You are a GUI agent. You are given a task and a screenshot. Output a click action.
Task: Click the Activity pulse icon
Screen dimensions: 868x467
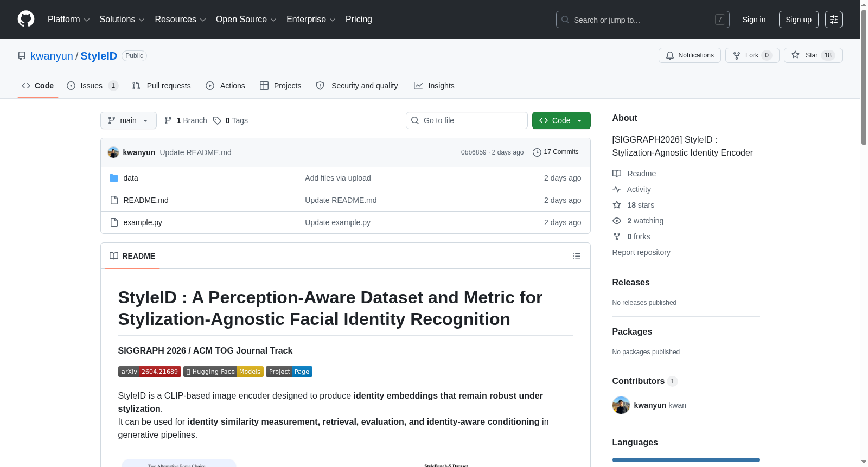[617, 189]
